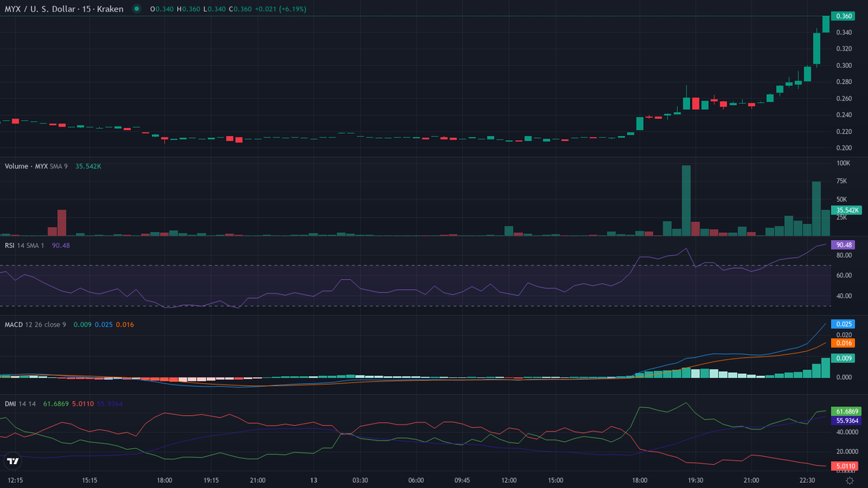
Task: Click the 09:45 time axis label
Action: click(462, 480)
